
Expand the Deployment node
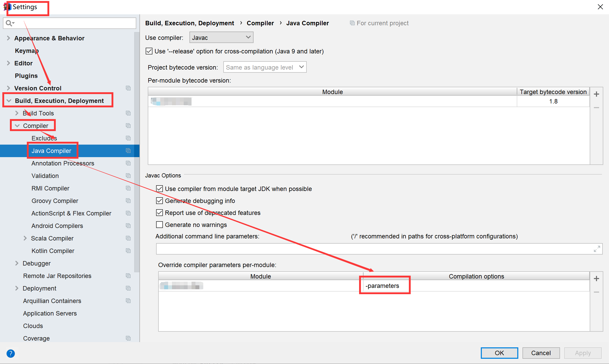[x=17, y=288]
